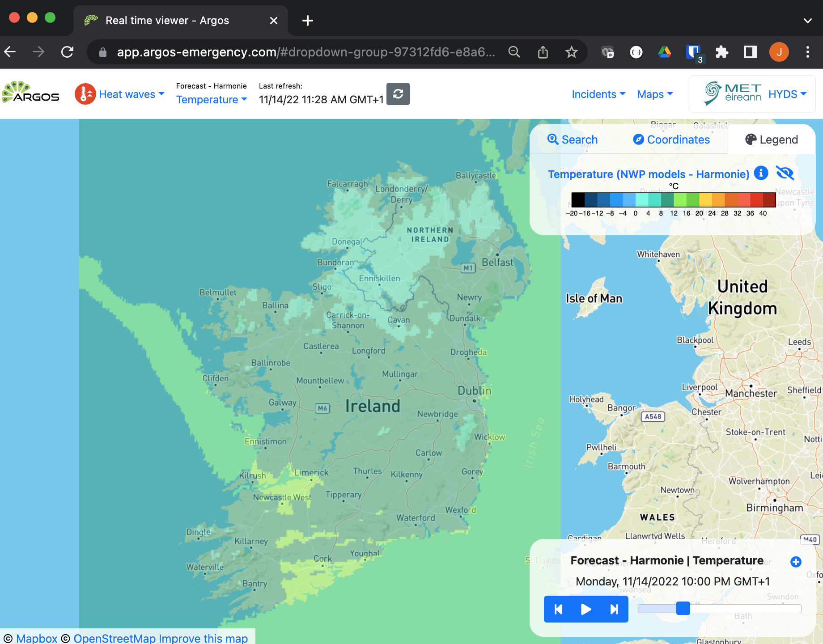Screen dimensions: 823x644
Task: Click the site lock icon
Action: pyautogui.click(x=103, y=52)
